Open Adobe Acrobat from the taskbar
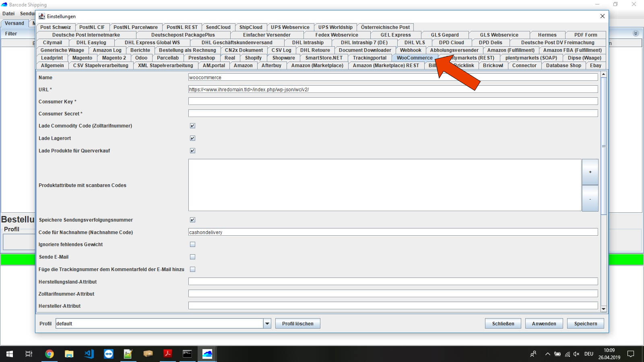The image size is (644, 362). click(167, 354)
